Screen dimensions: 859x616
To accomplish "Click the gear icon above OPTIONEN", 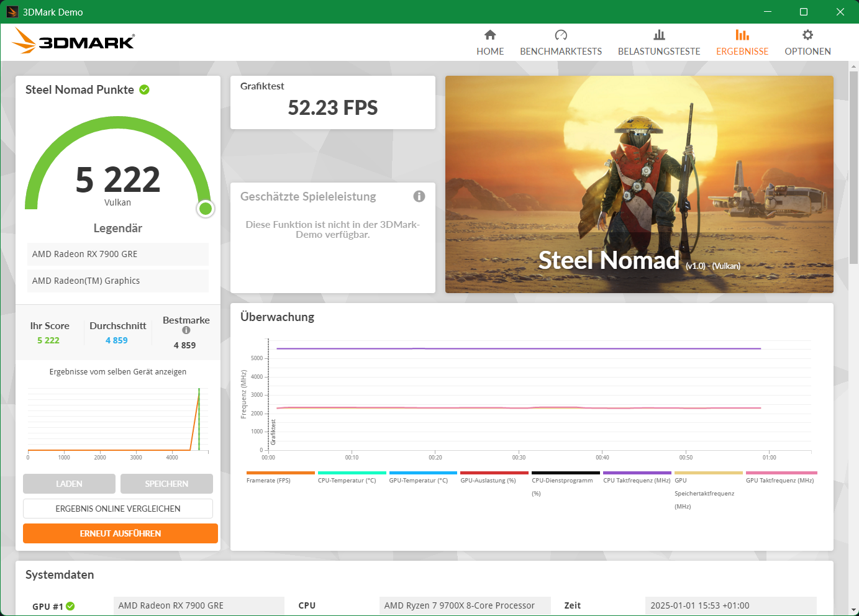I will tap(807, 35).
